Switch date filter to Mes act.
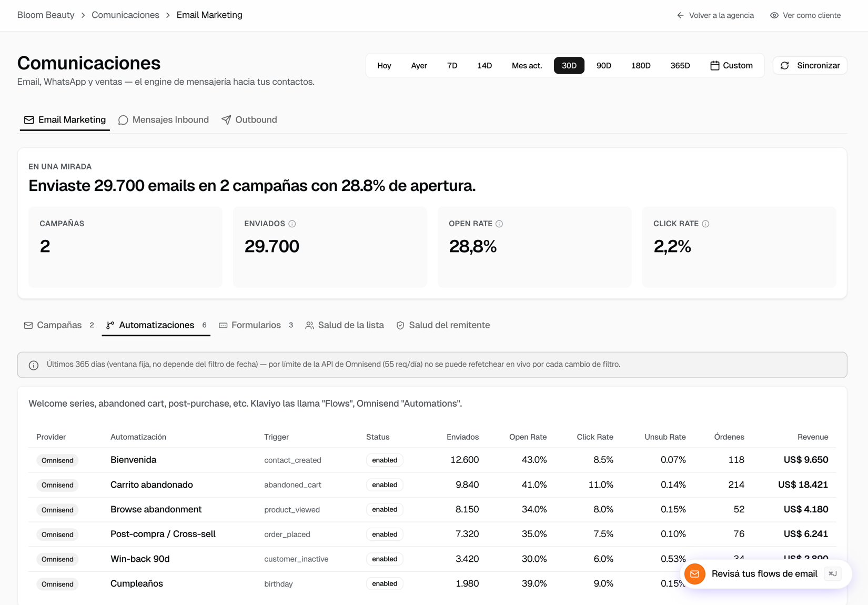This screenshot has height=605, width=868. (x=527, y=66)
